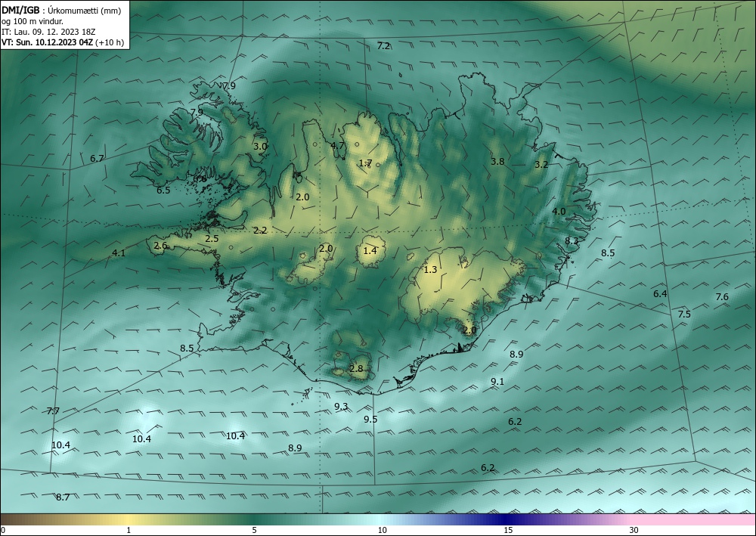Click the 1.7 value on the map
The width and height of the screenshot is (756, 536).
point(365,163)
